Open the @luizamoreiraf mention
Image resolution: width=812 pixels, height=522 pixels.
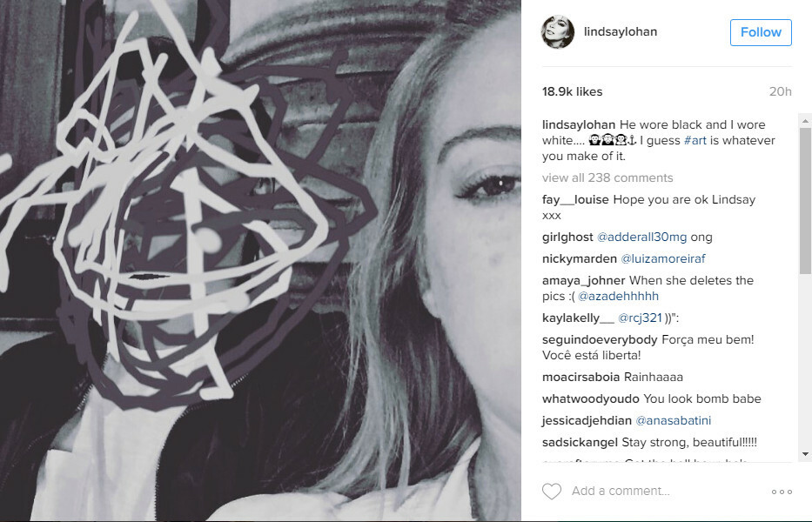[x=663, y=258]
